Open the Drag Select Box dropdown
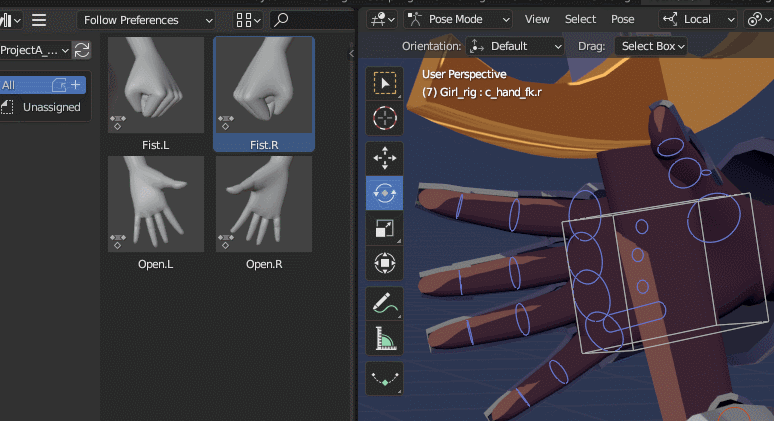The height and width of the screenshot is (421, 774). click(x=650, y=46)
